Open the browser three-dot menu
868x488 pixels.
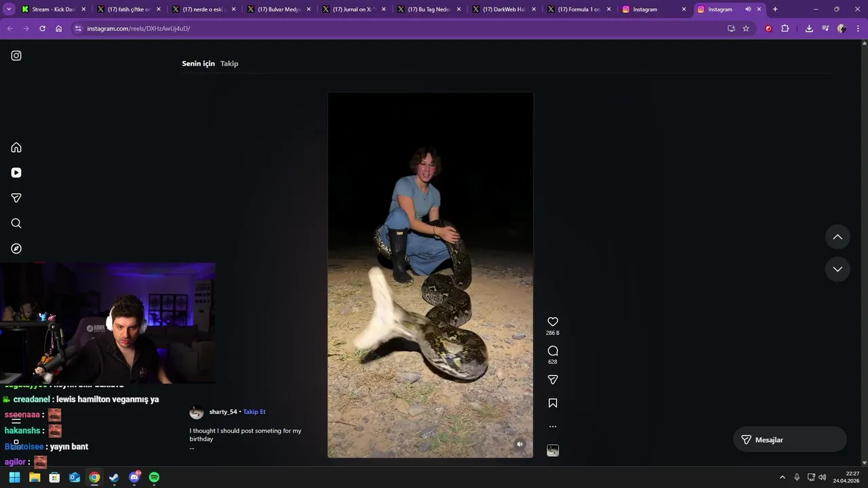point(859,28)
